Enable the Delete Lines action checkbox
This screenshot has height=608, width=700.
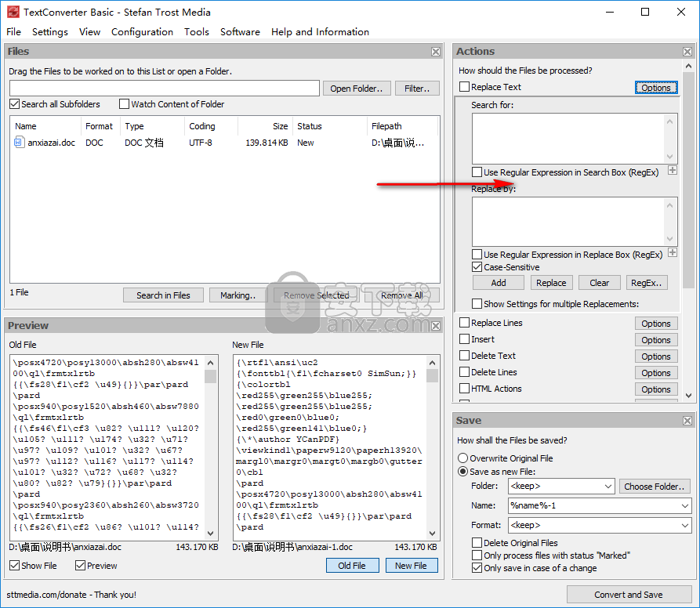464,372
